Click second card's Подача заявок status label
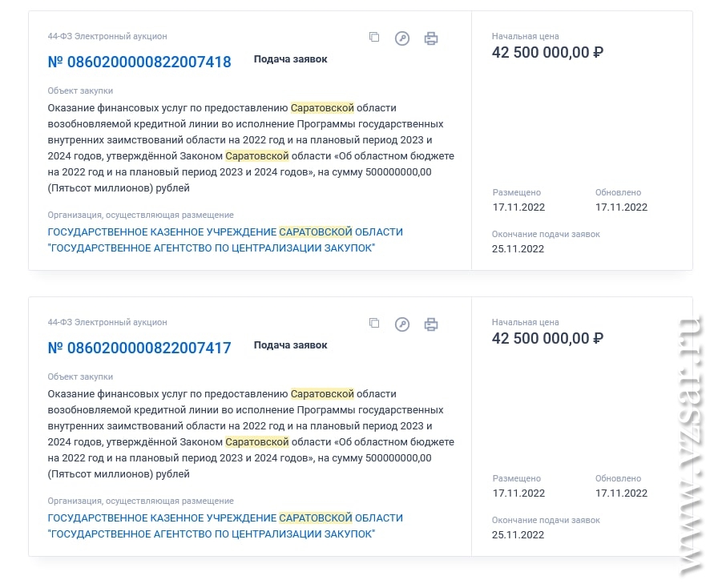The image size is (714, 588). [291, 345]
